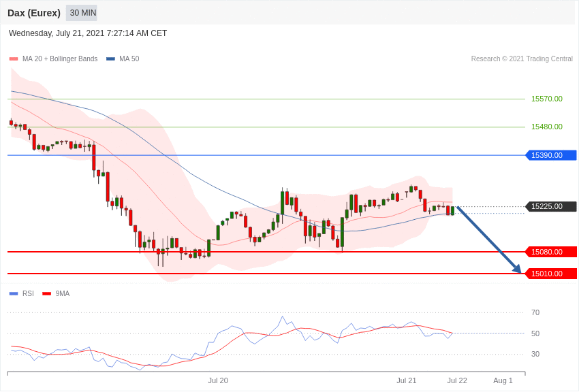
Task: Click the MA 50 blue legend swatch
Action: click(x=110, y=59)
